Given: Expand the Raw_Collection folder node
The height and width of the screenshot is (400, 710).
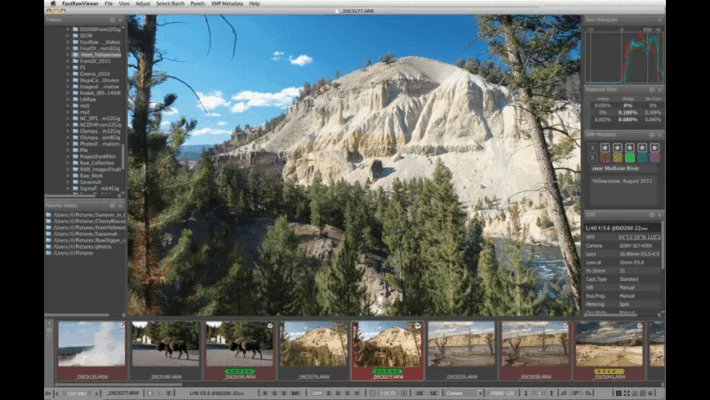Looking at the screenshot, I should point(68,163).
